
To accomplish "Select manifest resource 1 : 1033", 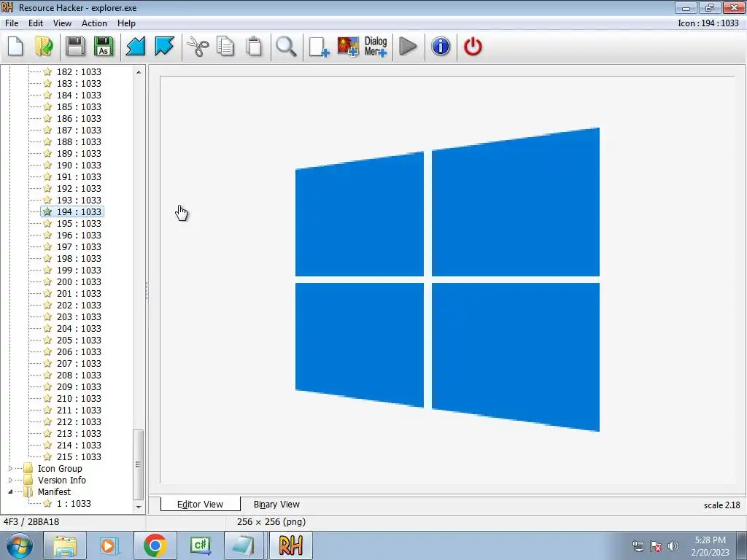I will pos(74,503).
